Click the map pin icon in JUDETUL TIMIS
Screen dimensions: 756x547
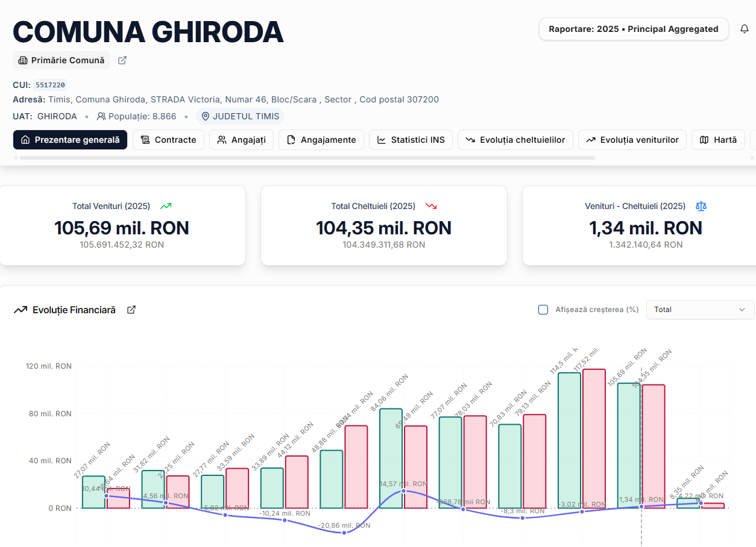(x=206, y=116)
